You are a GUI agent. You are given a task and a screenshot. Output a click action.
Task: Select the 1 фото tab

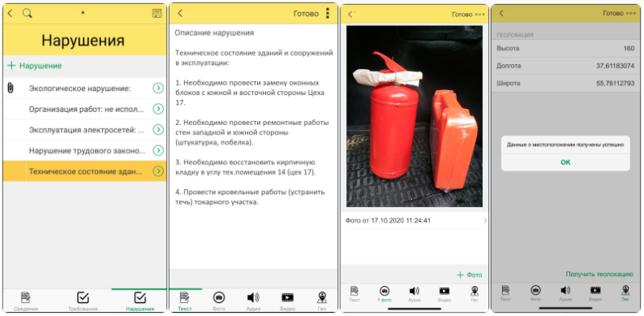tap(384, 294)
